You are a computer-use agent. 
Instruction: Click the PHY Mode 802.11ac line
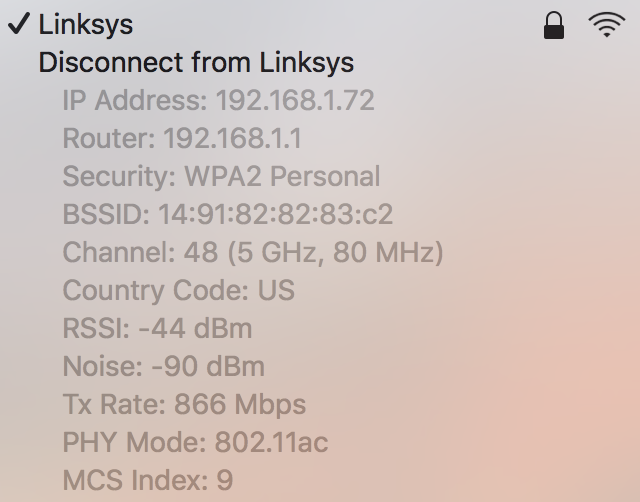[195, 442]
